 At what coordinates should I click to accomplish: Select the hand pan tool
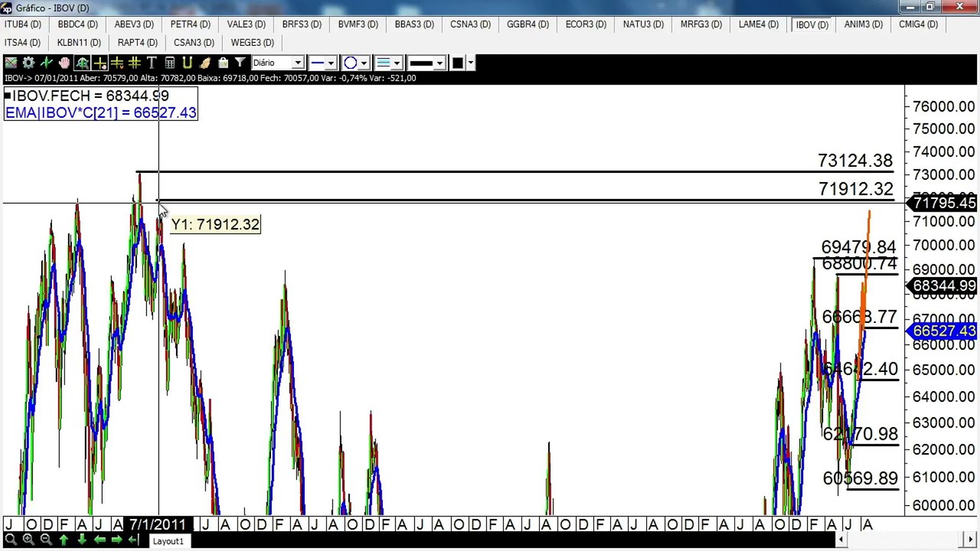(64, 63)
